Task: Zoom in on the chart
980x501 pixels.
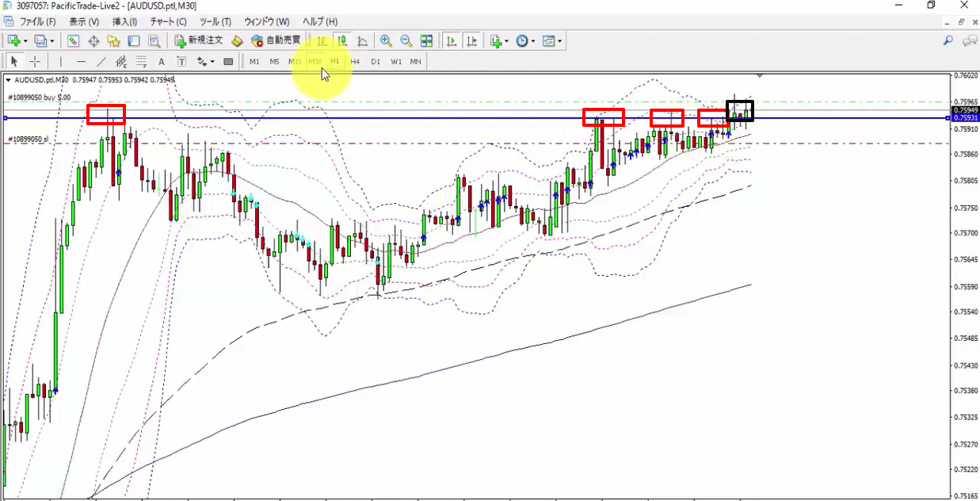Action: click(x=386, y=40)
